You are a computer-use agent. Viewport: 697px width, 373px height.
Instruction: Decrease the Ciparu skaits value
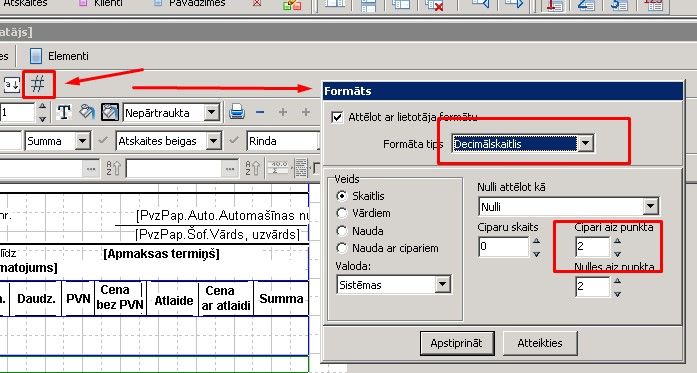pos(537,254)
